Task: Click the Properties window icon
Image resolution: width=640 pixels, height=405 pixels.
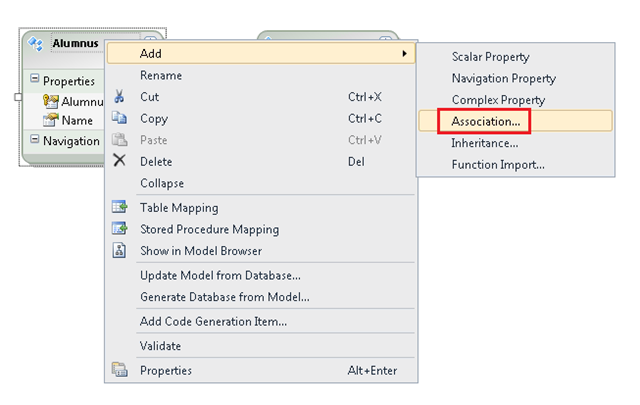Action: tap(120, 369)
